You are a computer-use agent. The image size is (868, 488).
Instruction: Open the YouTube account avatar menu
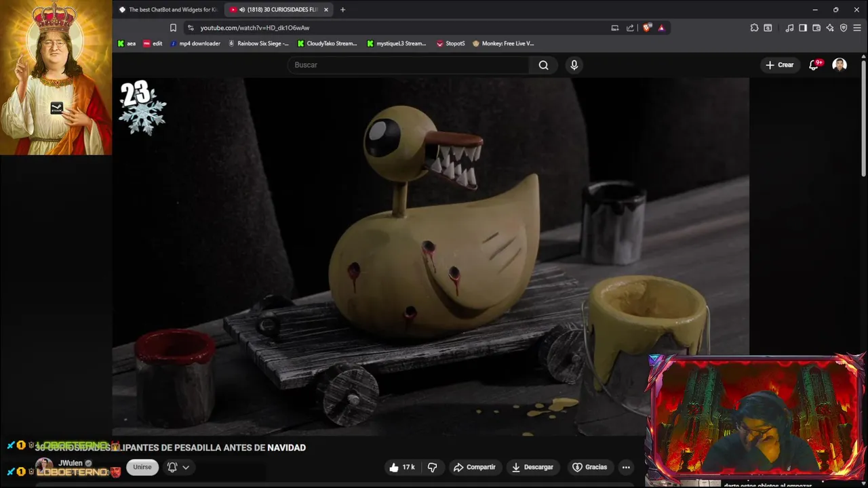coord(840,65)
